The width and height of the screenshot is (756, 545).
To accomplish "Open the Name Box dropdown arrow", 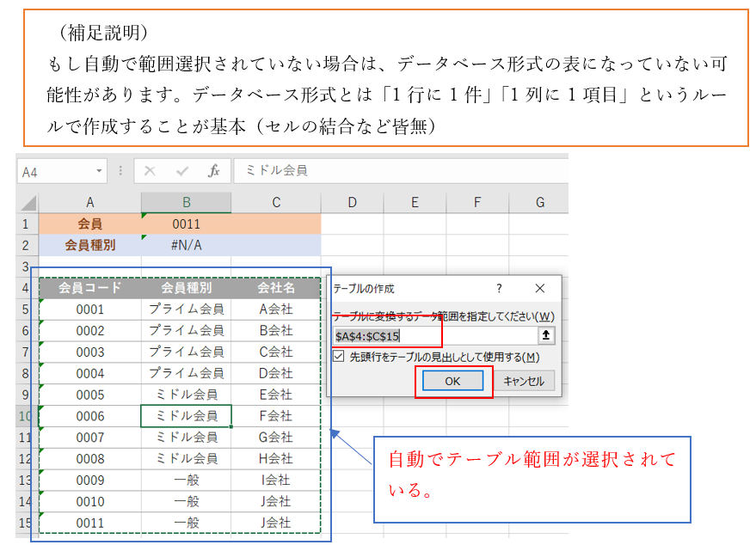I will pyautogui.click(x=100, y=171).
